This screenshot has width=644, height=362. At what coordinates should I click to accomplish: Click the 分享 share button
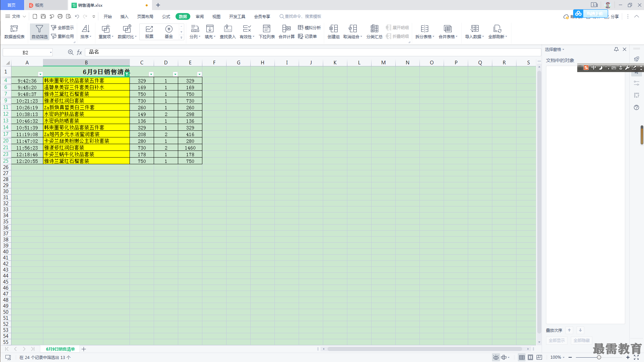(612, 16)
